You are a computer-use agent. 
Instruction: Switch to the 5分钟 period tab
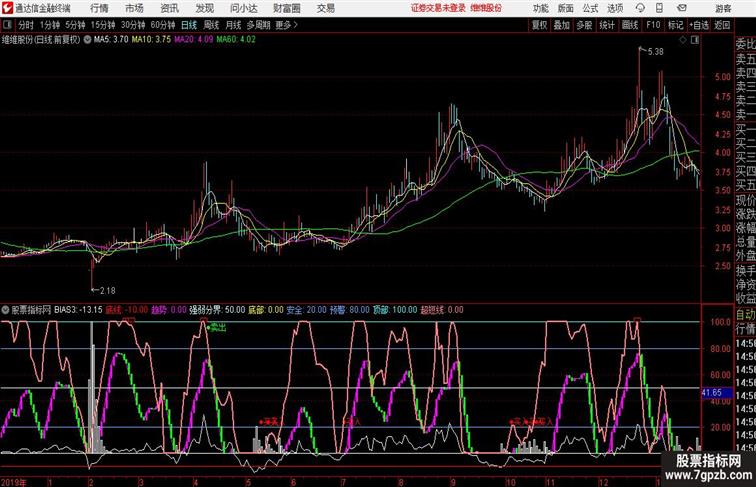tap(75, 25)
